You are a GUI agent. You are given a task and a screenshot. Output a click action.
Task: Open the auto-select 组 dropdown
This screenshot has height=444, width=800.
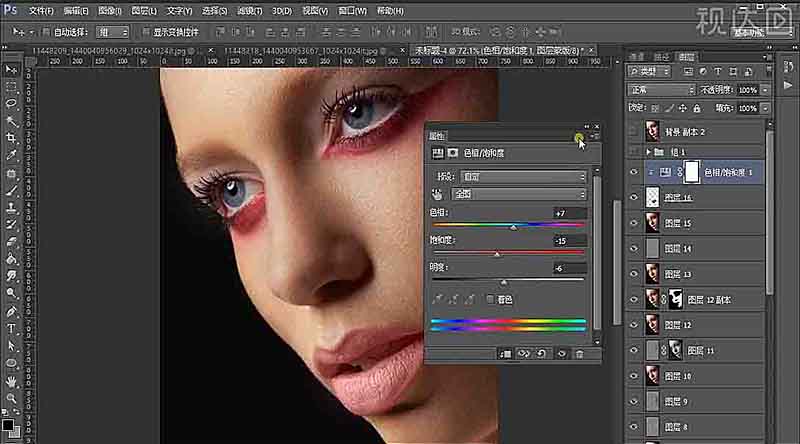pos(112,32)
